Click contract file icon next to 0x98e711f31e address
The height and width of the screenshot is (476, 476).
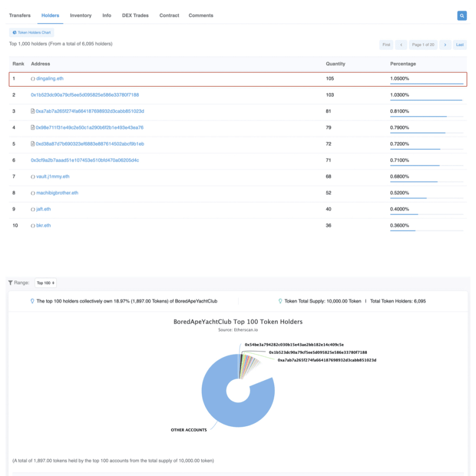click(x=33, y=128)
